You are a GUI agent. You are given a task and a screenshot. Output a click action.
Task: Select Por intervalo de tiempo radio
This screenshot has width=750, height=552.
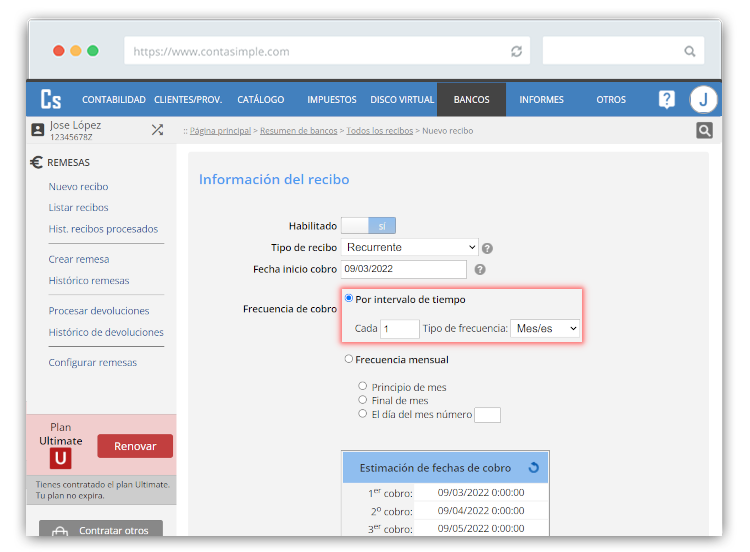pyautogui.click(x=349, y=298)
